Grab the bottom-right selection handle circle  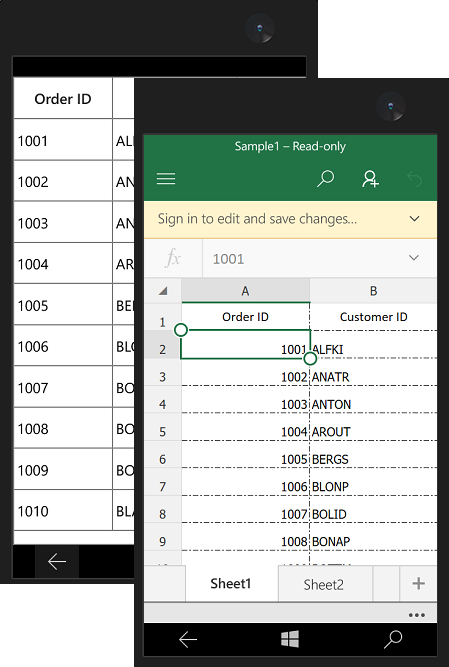310,359
